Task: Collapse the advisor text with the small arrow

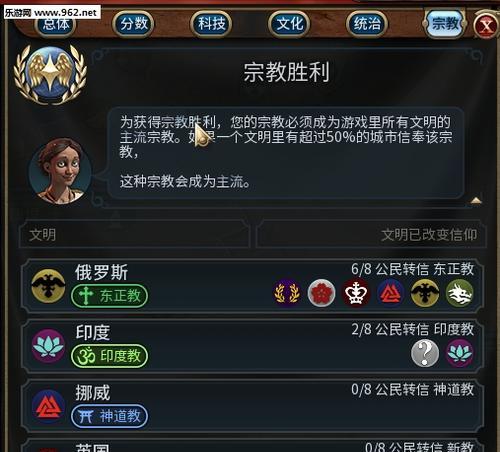Action: click(476, 200)
